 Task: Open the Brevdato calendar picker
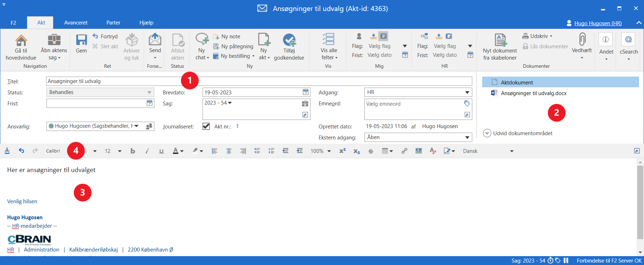pyautogui.click(x=306, y=92)
